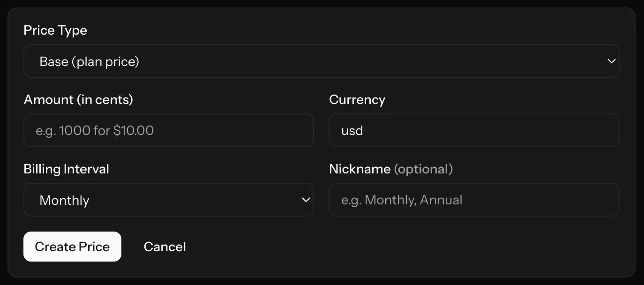Click the Price Type dropdown chevron arrow
The width and height of the screenshot is (644, 285).
(611, 61)
